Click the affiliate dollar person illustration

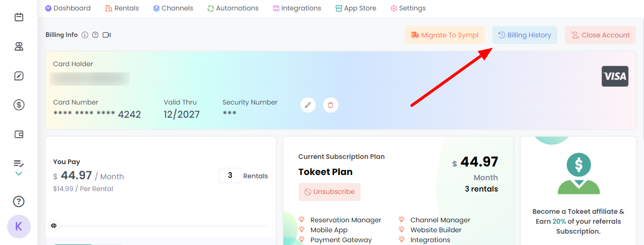point(579,173)
